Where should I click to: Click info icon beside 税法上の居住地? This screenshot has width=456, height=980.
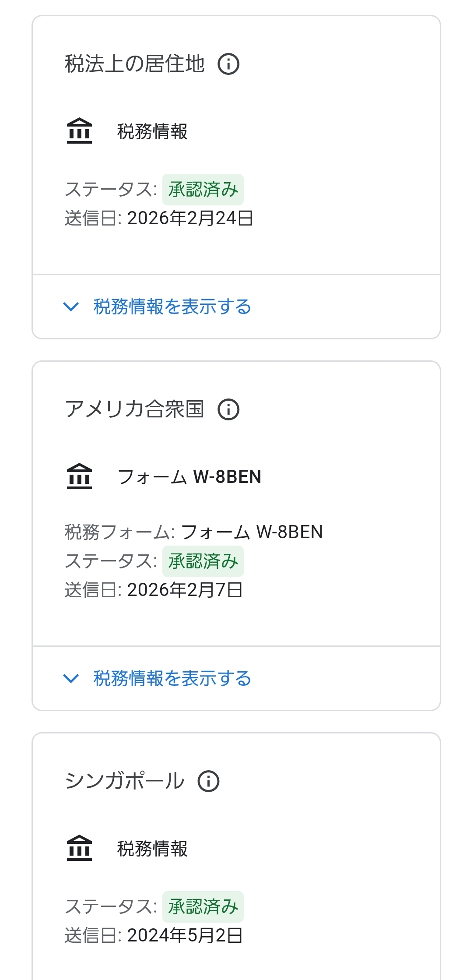pos(228,64)
